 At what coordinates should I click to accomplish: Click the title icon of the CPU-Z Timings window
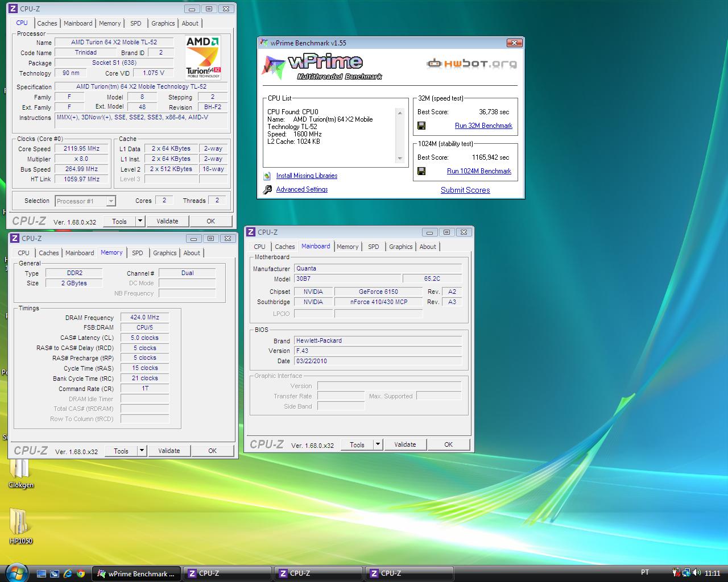pos(15,238)
